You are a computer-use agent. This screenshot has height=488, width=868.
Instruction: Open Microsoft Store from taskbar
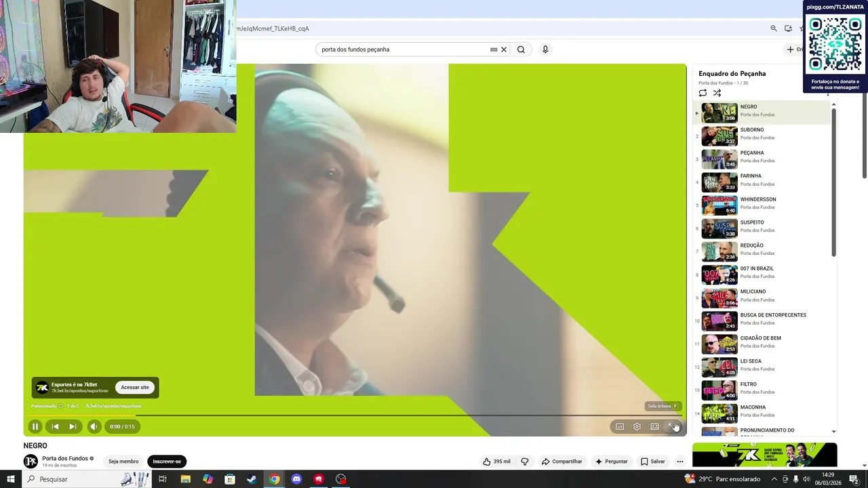point(230,479)
